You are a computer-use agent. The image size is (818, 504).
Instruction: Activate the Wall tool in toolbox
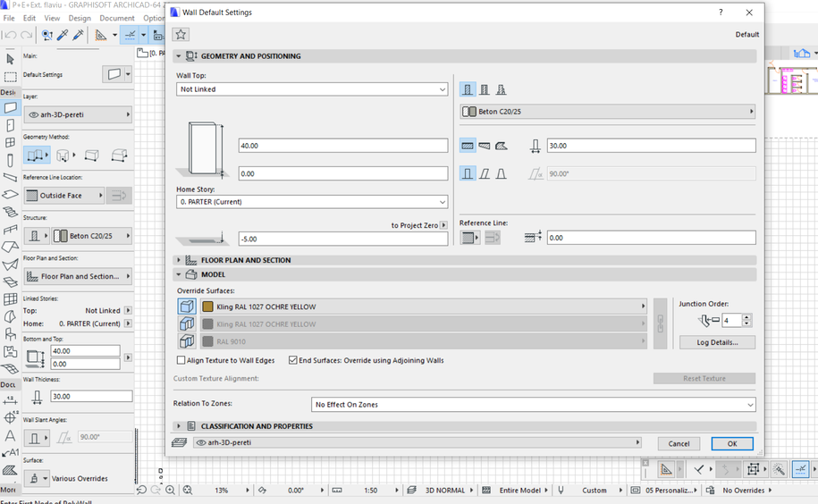(10, 108)
